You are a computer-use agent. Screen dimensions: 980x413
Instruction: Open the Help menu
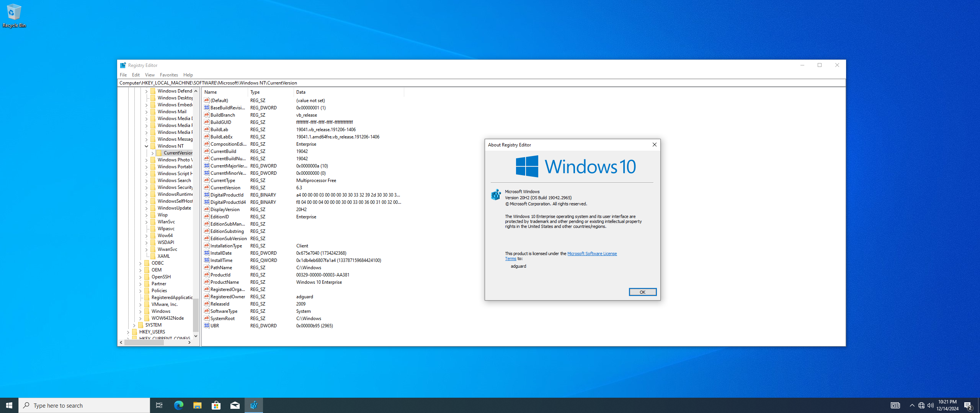click(188, 75)
